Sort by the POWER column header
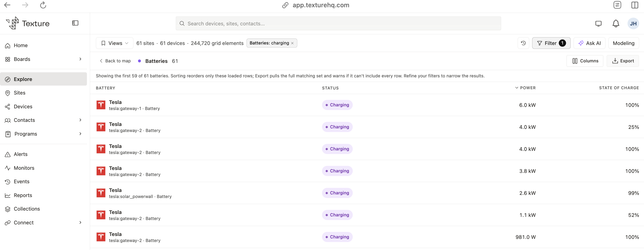644x250 pixels. tap(525, 88)
